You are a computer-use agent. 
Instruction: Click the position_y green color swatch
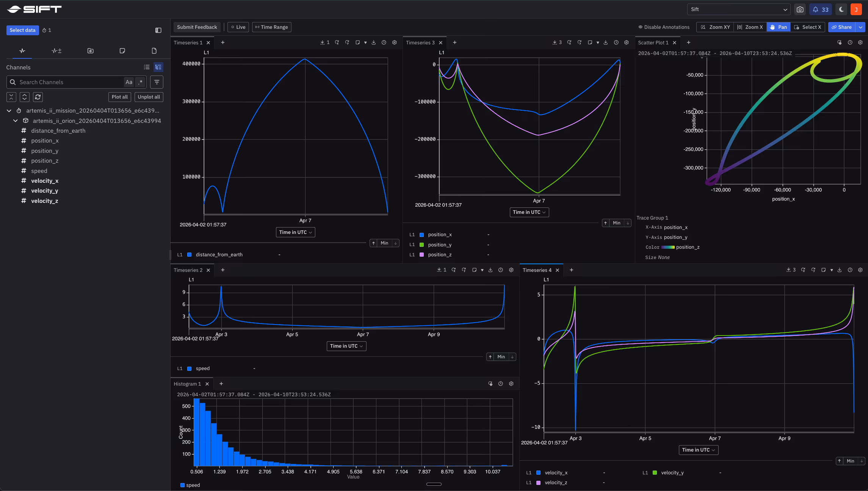pyautogui.click(x=421, y=245)
